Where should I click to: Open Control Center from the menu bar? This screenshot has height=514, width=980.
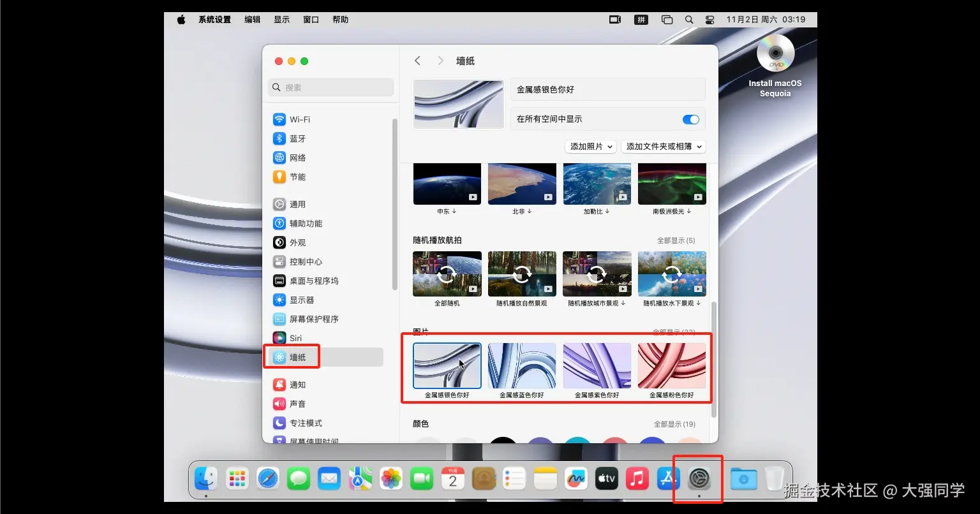[x=710, y=20]
